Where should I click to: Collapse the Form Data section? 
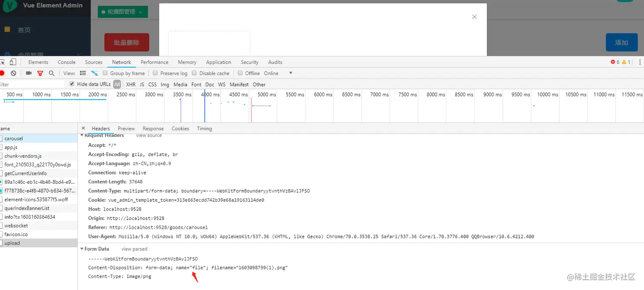(x=82, y=249)
